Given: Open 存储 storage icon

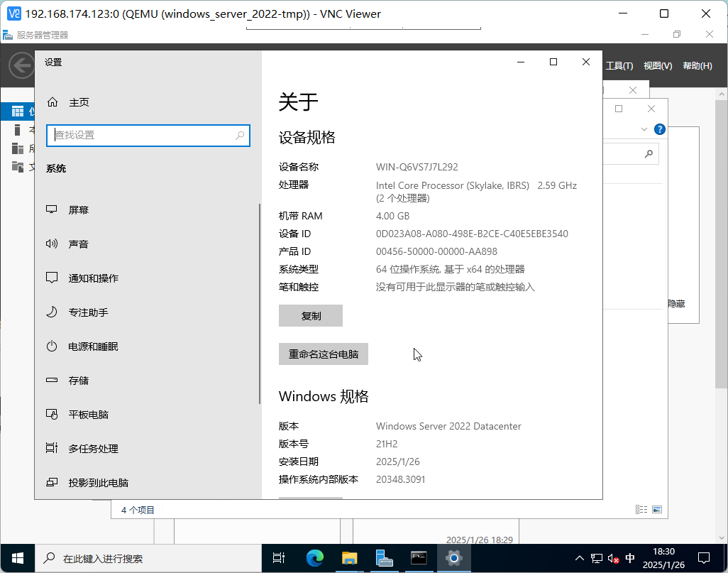Looking at the screenshot, I should point(52,380).
